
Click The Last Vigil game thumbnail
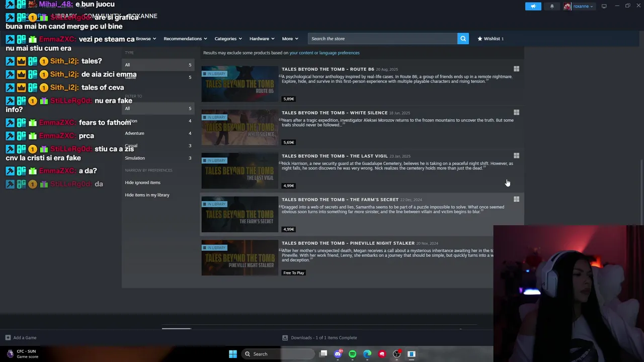(x=239, y=171)
